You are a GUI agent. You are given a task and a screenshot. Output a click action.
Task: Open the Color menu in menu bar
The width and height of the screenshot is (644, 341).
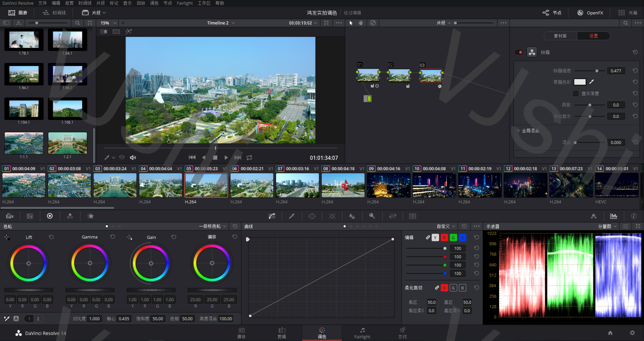154,3
